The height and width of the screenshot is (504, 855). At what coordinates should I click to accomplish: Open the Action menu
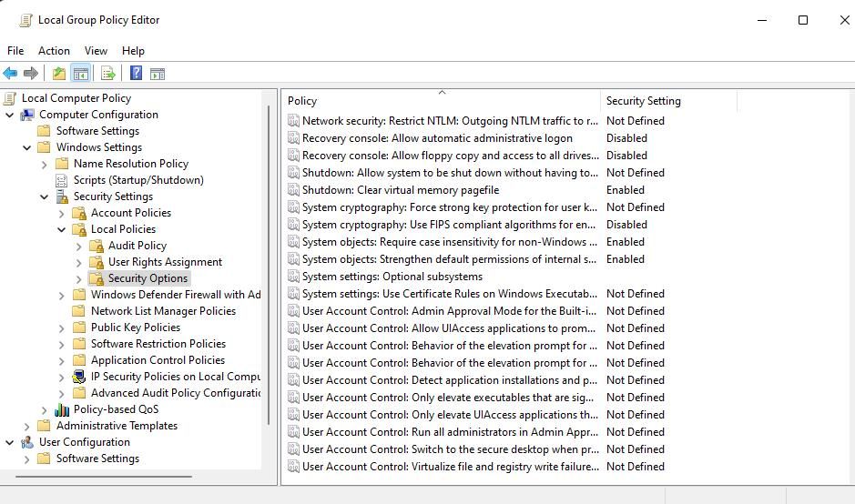click(54, 51)
